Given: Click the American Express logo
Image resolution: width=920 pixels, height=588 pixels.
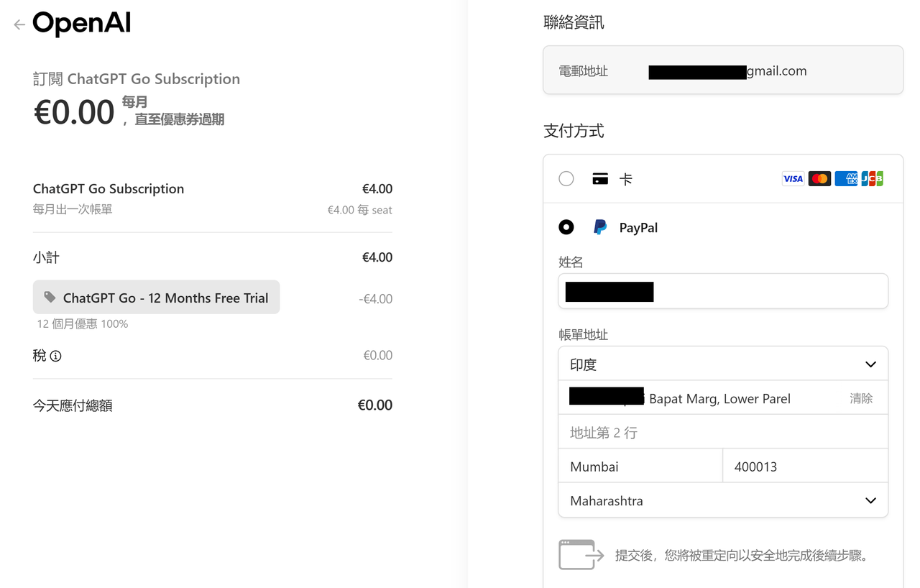Looking at the screenshot, I should pyautogui.click(x=846, y=179).
